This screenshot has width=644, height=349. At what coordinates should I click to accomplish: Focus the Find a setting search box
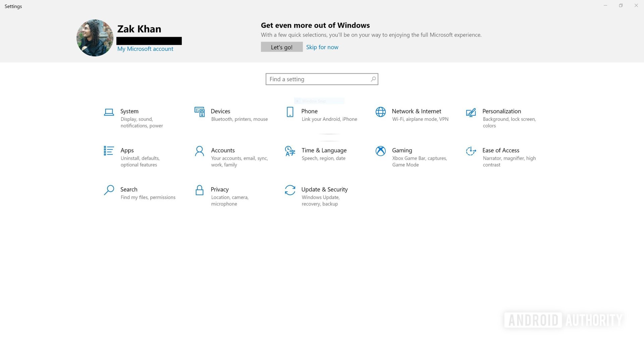[x=317, y=79]
